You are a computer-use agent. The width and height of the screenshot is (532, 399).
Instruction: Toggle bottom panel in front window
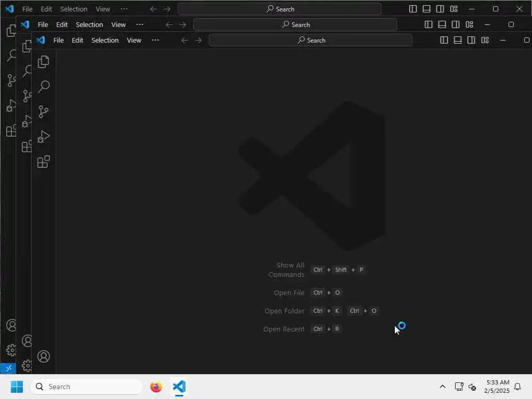(x=457, y=40)
